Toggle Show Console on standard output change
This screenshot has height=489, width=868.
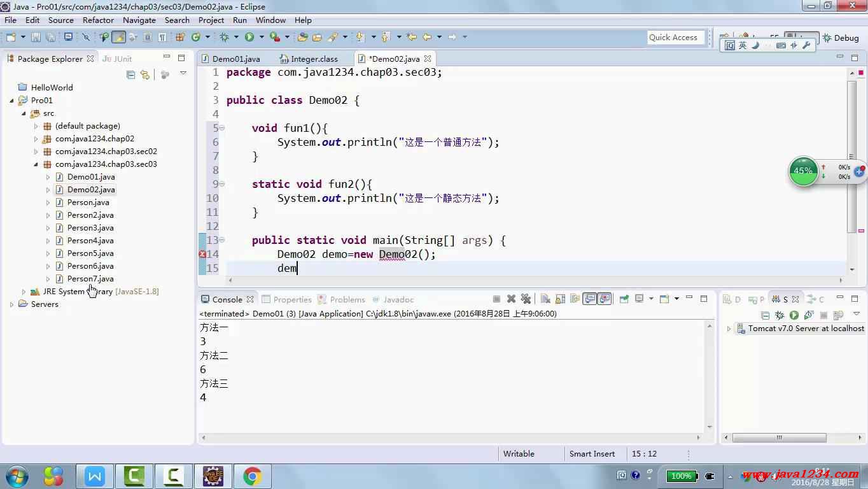point(590,299)
